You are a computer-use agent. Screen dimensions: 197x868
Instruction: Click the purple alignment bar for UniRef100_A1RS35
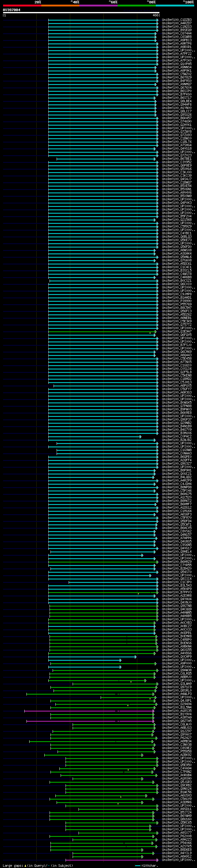89,711
